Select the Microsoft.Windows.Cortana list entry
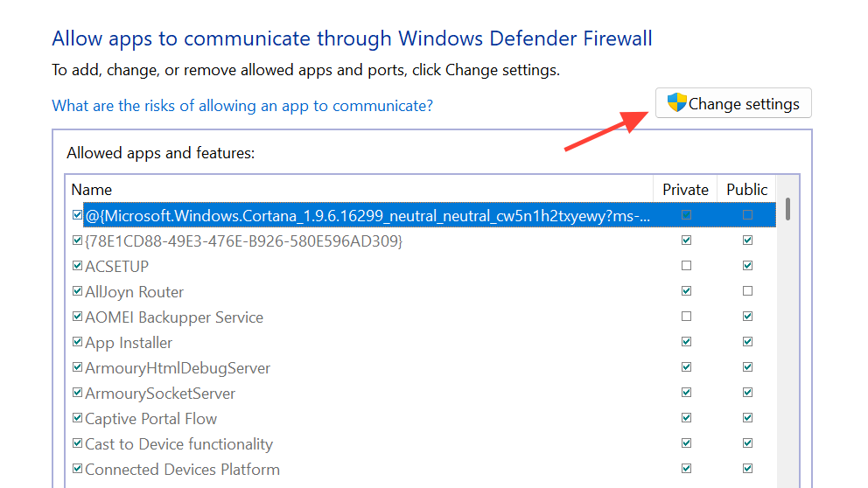This screenshot has width=868, height=488. click(367, 215)
